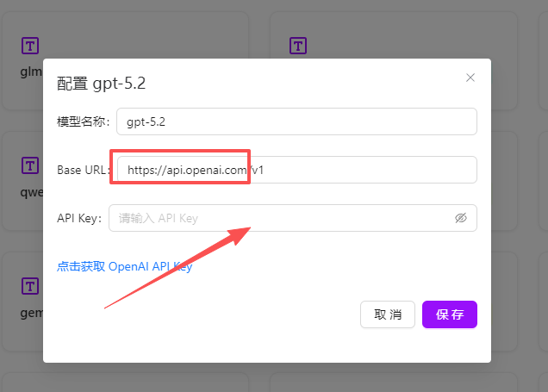Viewport: 548px width, 392px height.
Task: Click into the Base URL field
Action: (x=362, y=170)
